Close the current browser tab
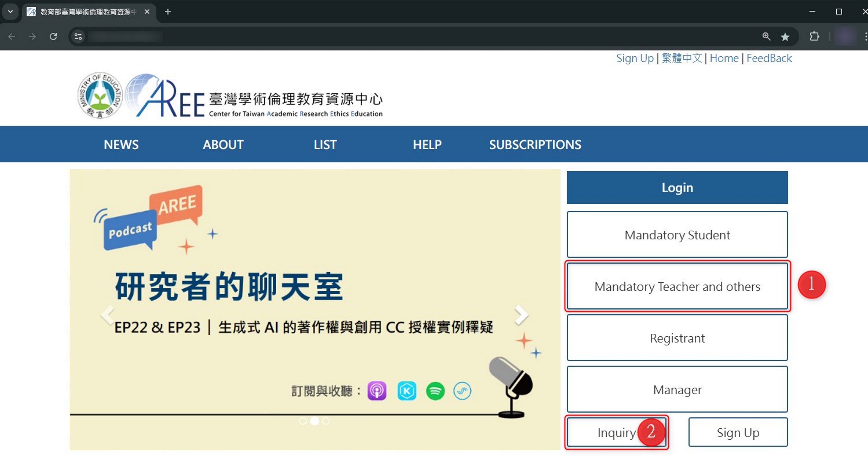Viewport: 868px width, 459px height. (147, 12)
